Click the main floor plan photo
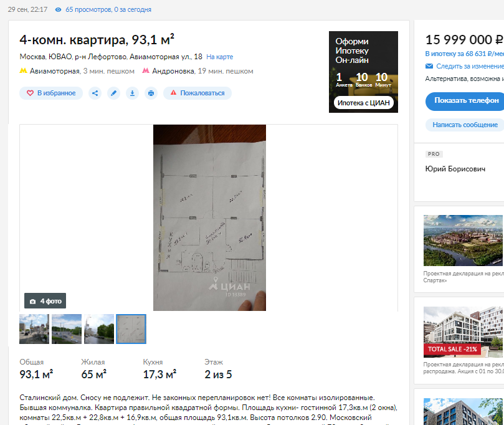Viewport: 504px width, 425px height. point(209,217)
